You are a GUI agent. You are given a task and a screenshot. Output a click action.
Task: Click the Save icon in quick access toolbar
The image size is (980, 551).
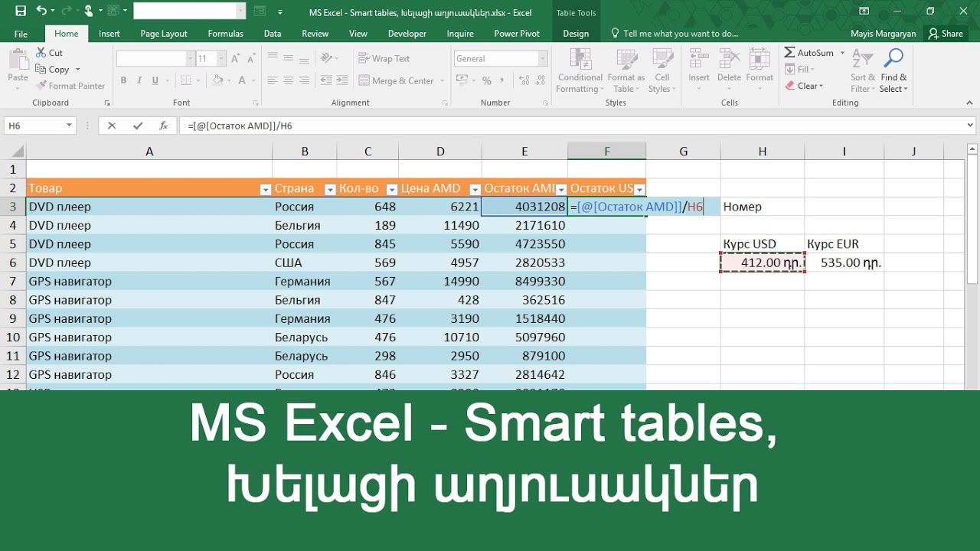pos(21,11)
